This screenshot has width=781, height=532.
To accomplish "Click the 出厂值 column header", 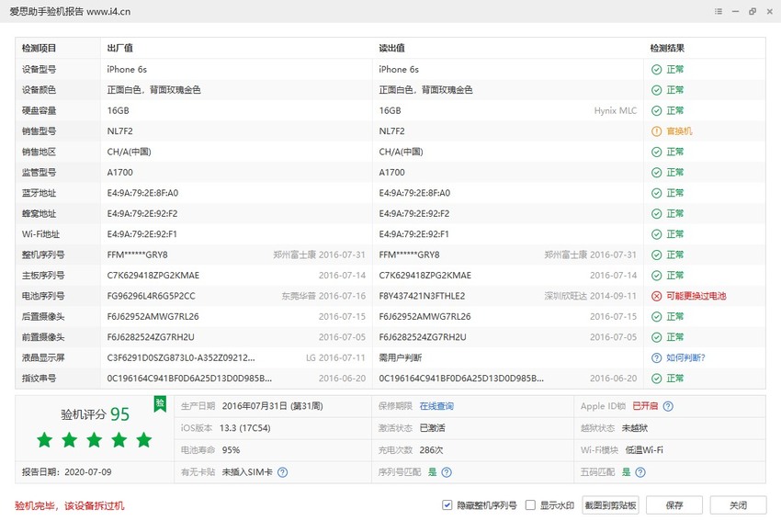I will coord(120,49).
